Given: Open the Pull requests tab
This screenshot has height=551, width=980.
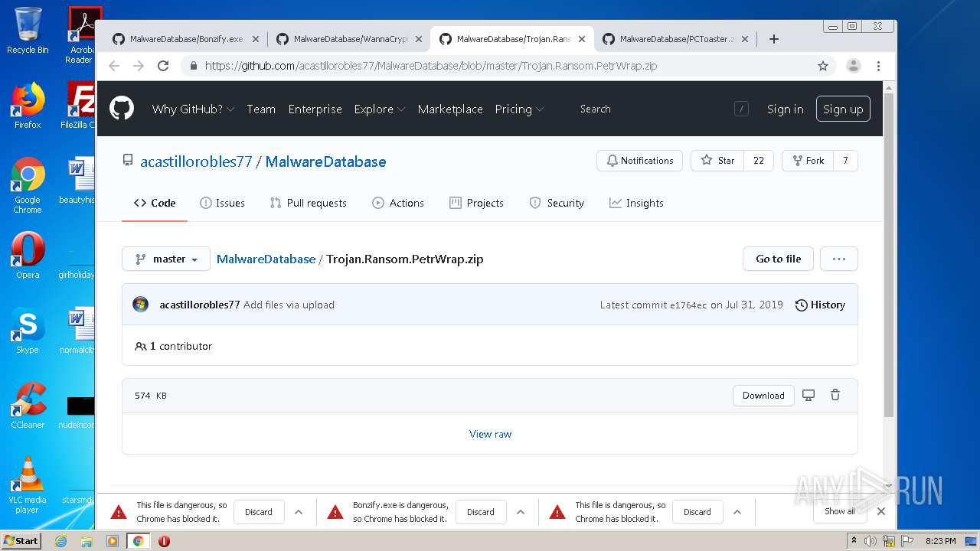Looking at the screenshot, I should click(308, 203).
